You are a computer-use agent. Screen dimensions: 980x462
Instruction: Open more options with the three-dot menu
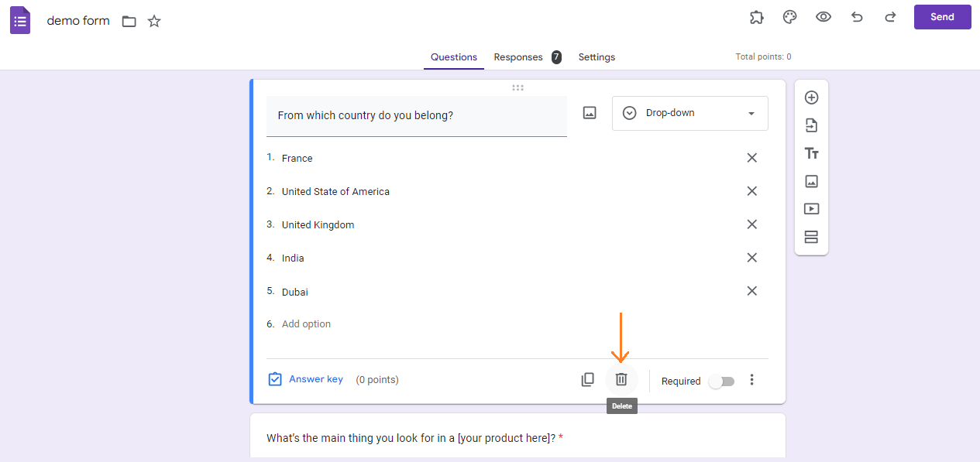751,379
